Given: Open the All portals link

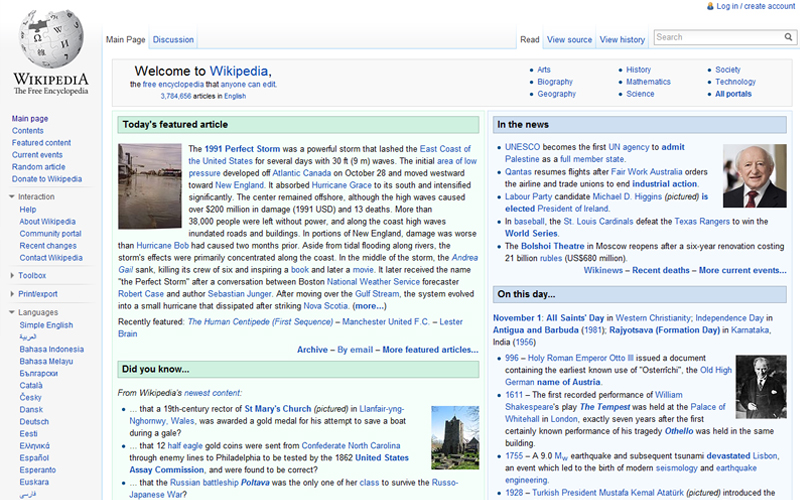Looking at the screenshot, I should coord(733,94).
